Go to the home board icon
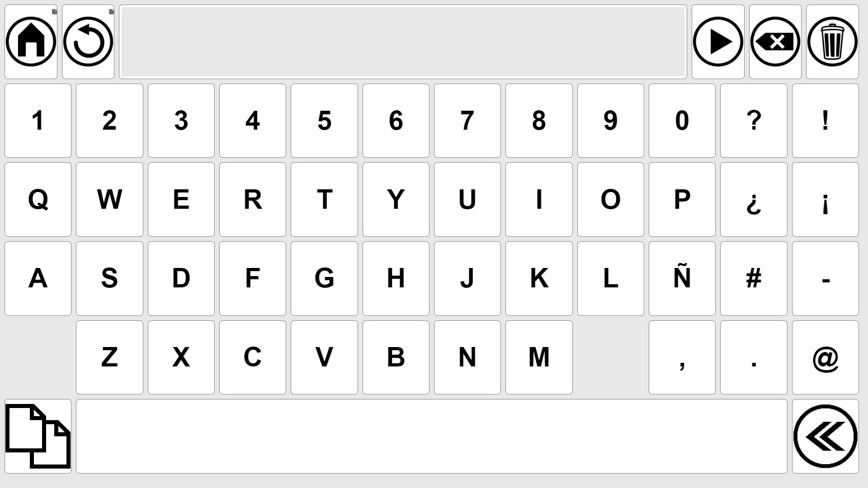Screen dimensions: 868x488 click(x=31, y=42)
